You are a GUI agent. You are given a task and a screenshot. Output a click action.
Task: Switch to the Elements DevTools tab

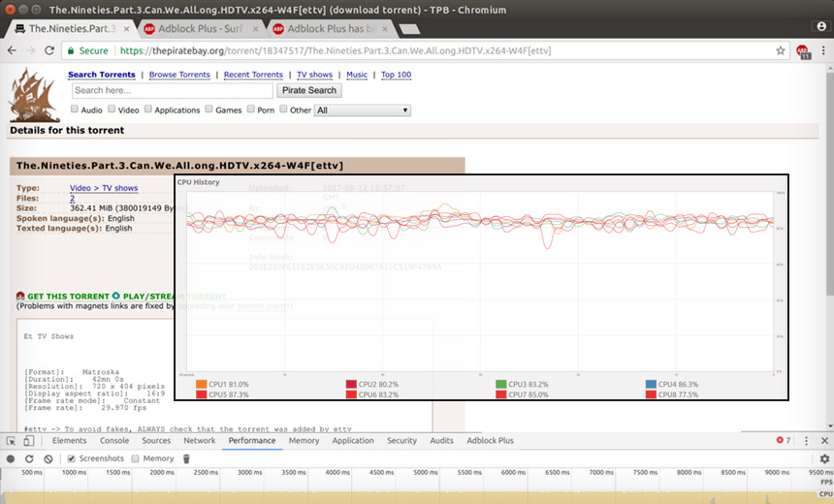69,441
